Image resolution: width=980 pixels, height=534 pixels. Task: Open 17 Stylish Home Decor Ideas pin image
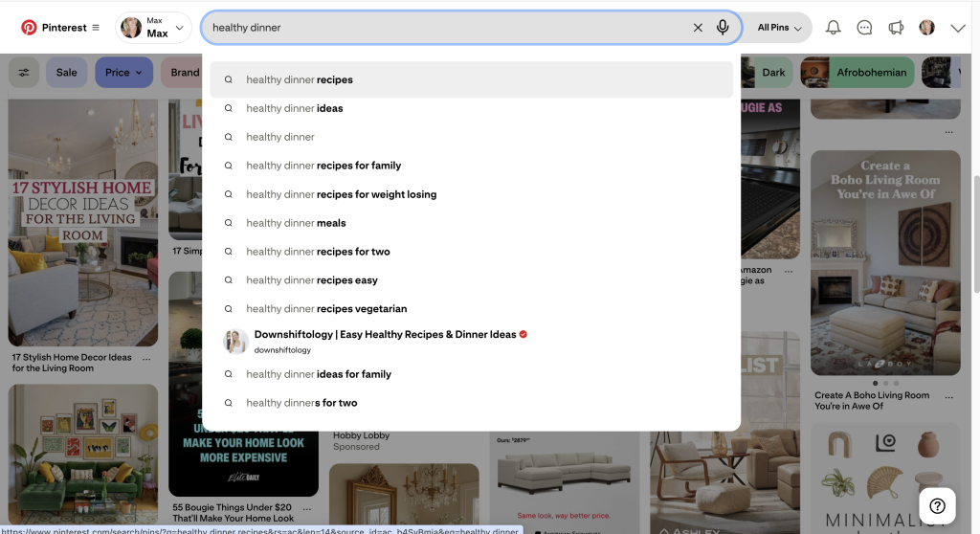tap(82, 223)
